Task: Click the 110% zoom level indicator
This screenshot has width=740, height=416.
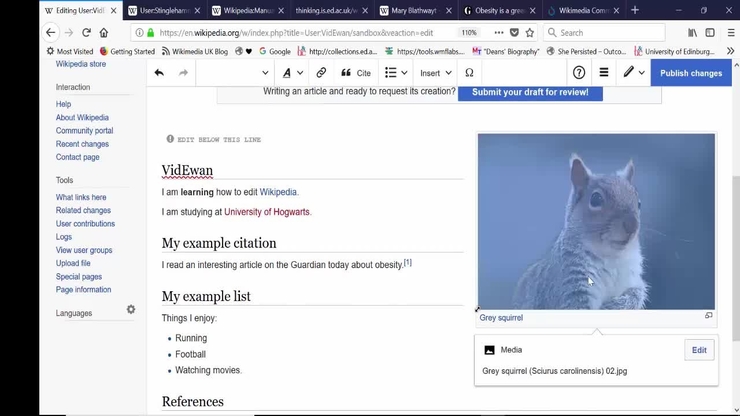Action: pos(469,33)
